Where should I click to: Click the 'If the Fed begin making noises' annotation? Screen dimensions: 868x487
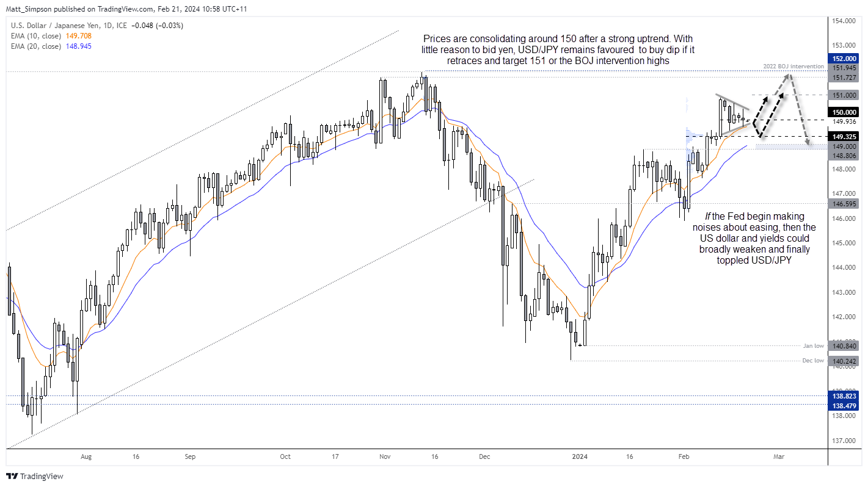click(756, 238)
